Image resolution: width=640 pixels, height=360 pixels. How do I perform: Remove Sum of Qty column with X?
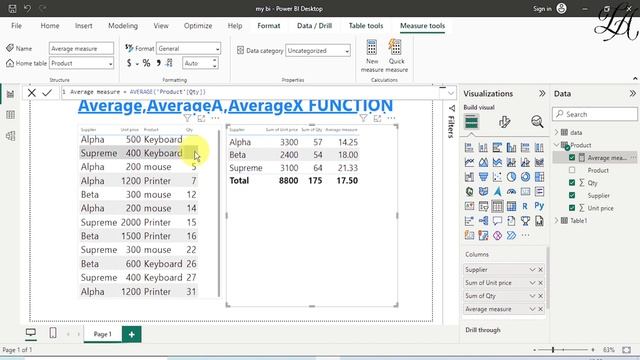[x=540, y=296]
